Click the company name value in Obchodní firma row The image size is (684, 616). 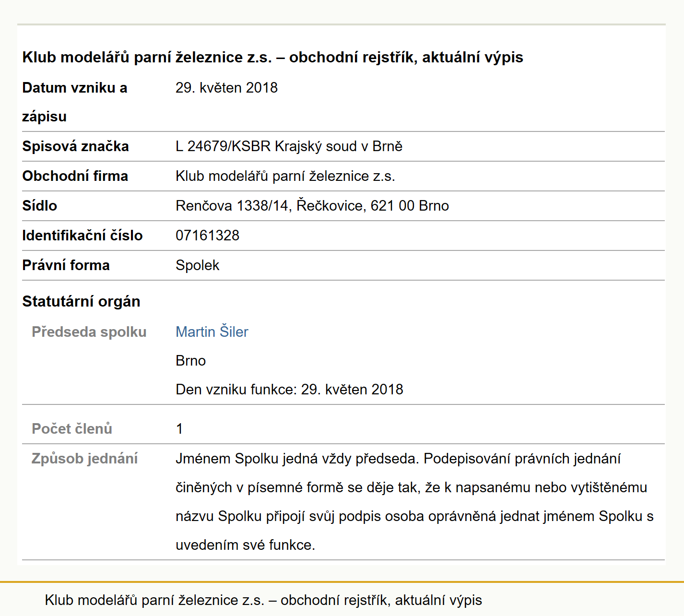285,176
